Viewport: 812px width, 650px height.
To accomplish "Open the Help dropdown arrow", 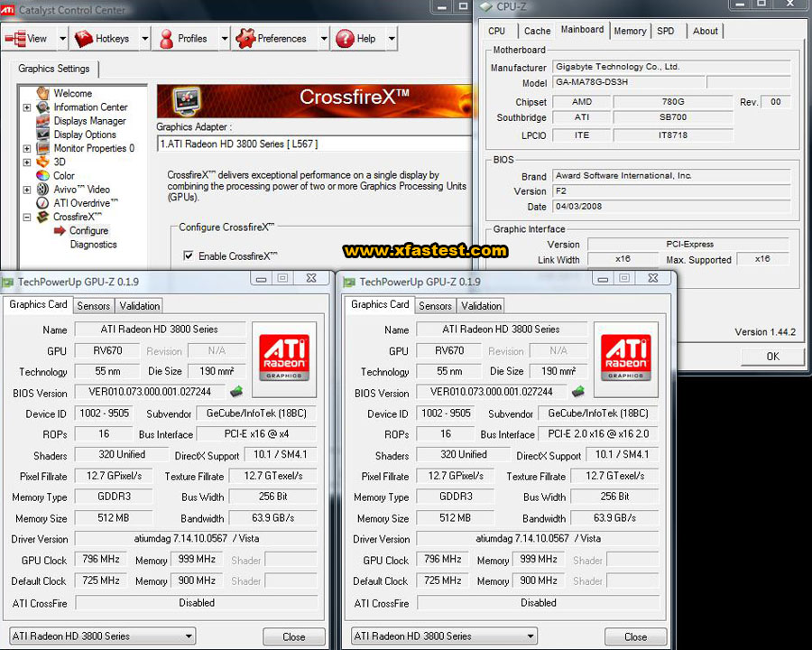I will [392, 39].
